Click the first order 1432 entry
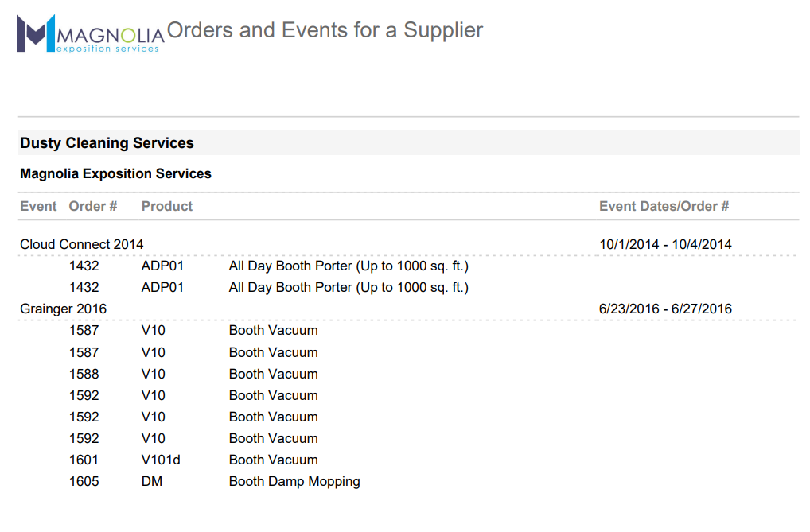Viewport: 810px width, 532px height. point(84,266)
